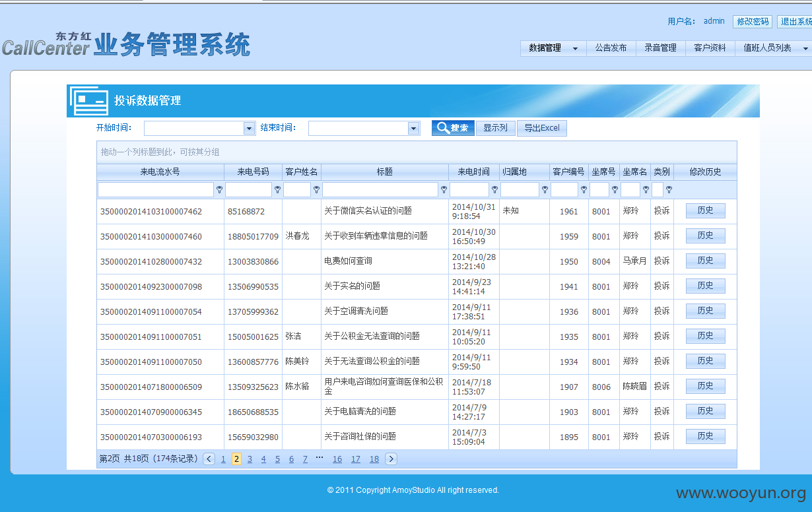812x512 pixels.
Task: Select customer name 洪春龙
Action: (297, 236)
